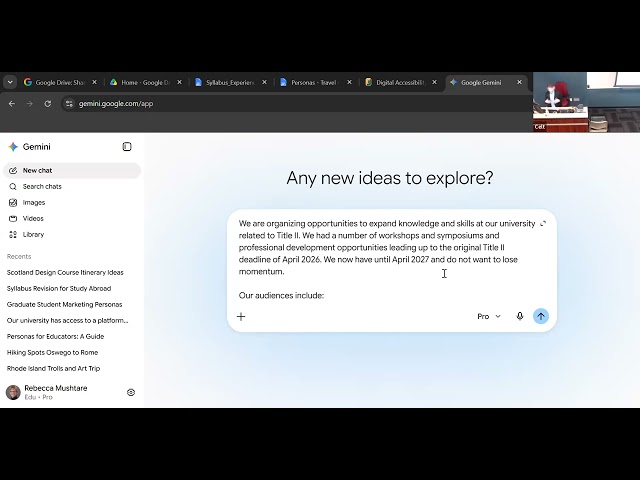
Task: Close the Digital Accessibility tab
Action: [x=435, y=82]
